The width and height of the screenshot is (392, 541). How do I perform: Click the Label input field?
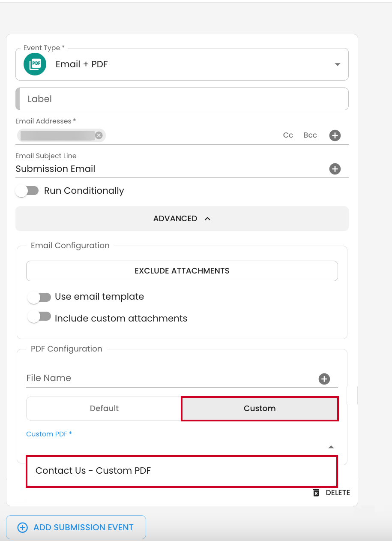coord(182,99)
